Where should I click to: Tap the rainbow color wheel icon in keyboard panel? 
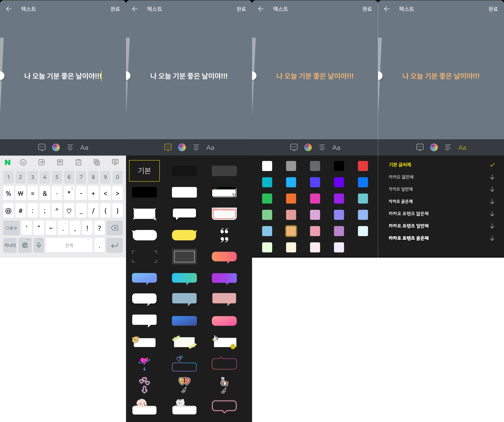56,147
